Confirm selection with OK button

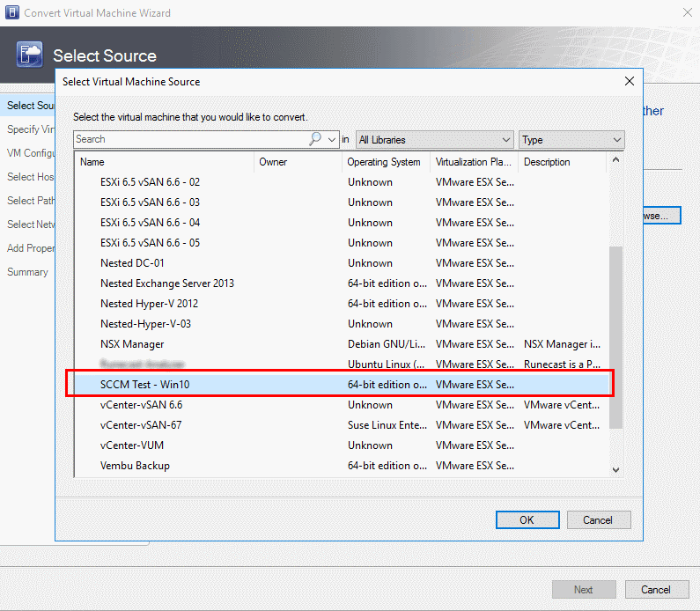[x=527, y=520]
